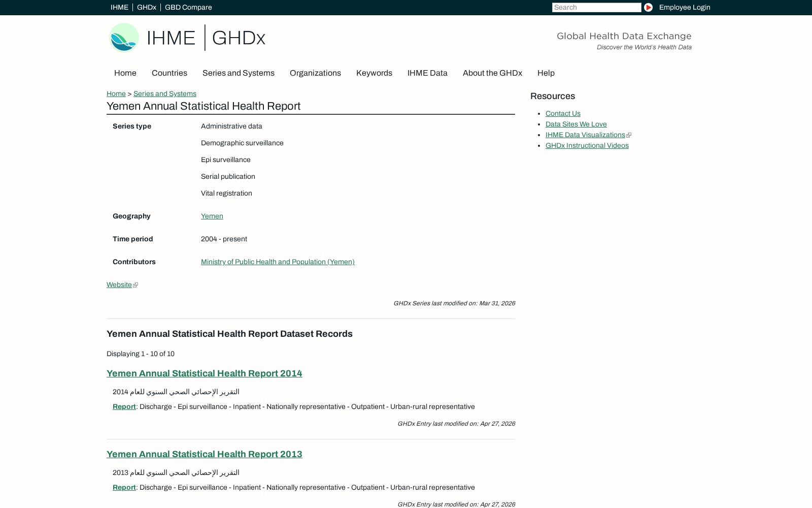
Task: Open Data Sites We Love link
Action: pyautogui.click(x=576, y=124)
